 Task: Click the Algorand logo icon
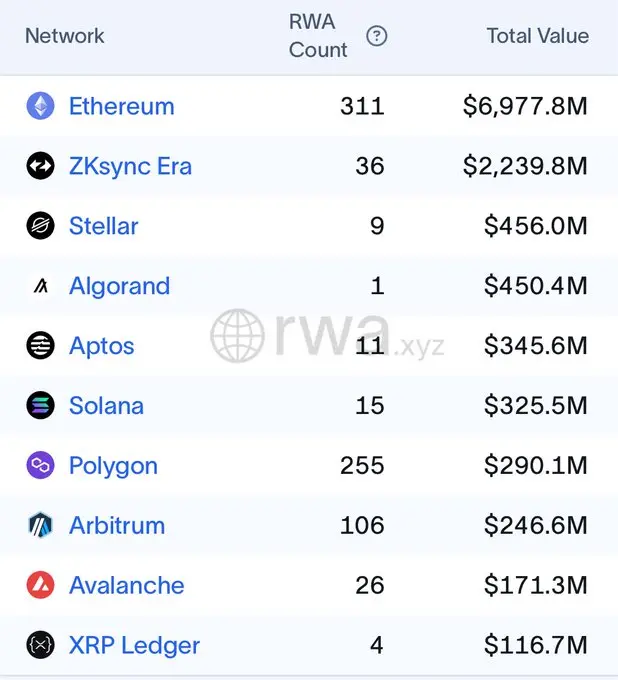point(40,286)
